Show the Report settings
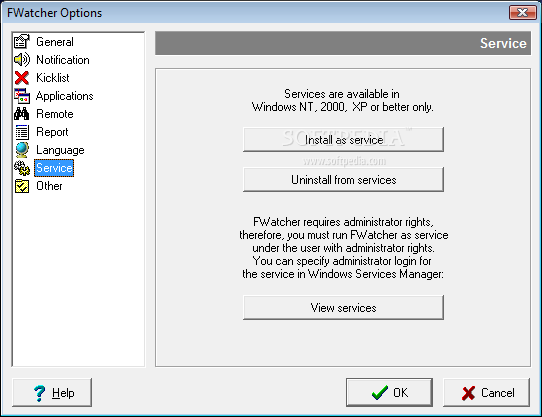The width and height of the screenshot is (542, 417). click(x=52, y=132)
